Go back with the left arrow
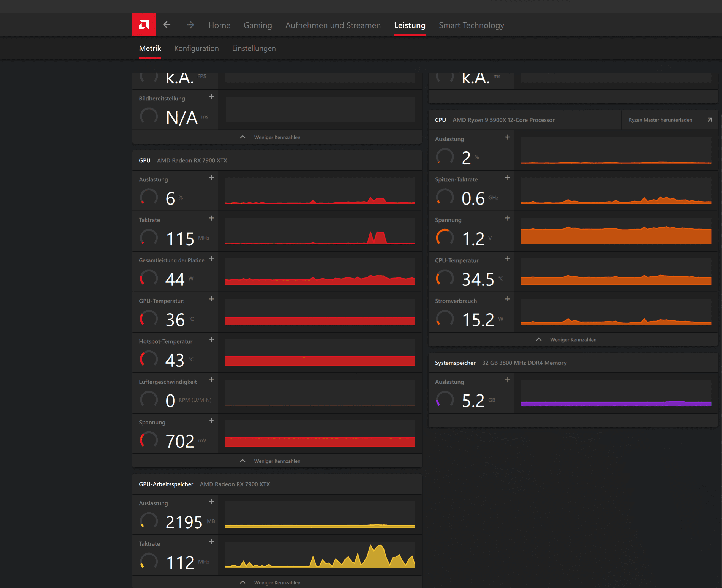The height and width of the screenshot is (588, 722). tap(167, 25)
